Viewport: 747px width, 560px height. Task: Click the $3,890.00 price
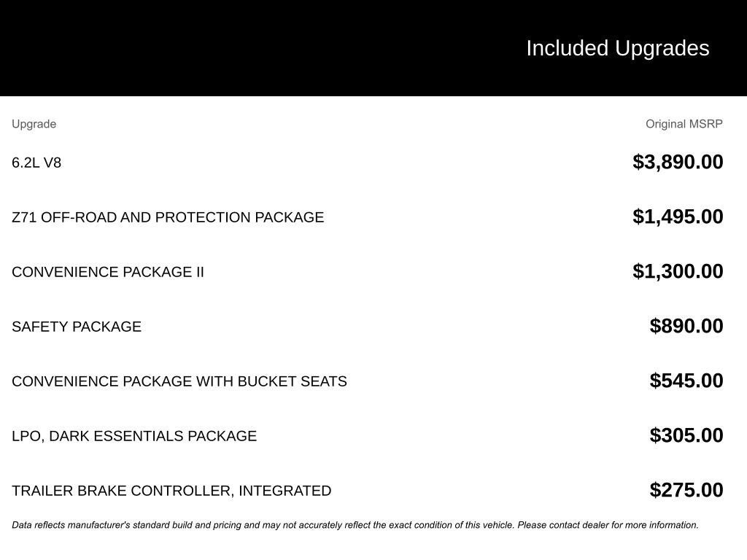(x=678, y=162)
